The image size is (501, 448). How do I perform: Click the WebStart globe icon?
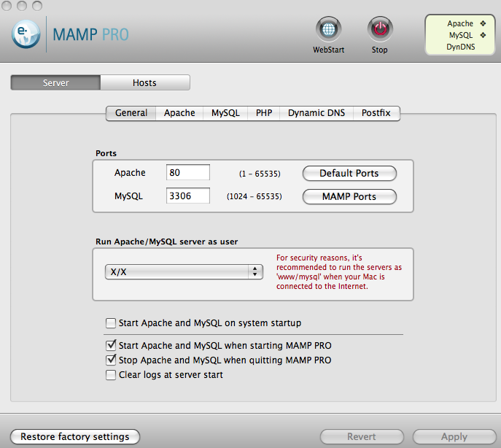click(328, 29)
